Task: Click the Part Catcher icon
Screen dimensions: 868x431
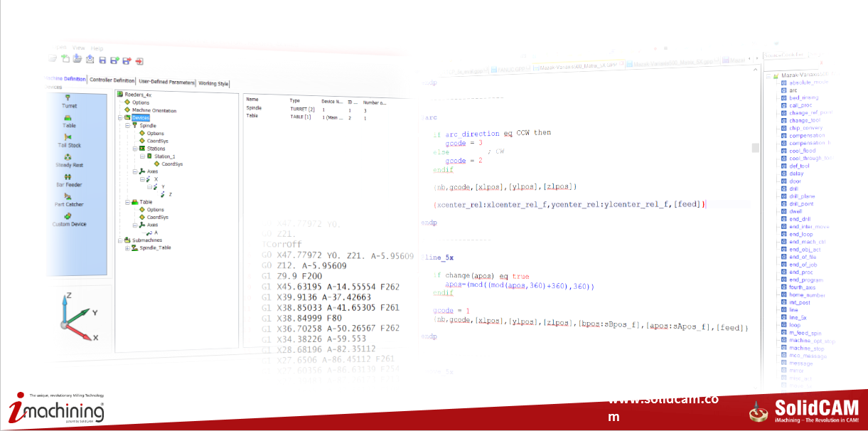Action: (68, 196)
